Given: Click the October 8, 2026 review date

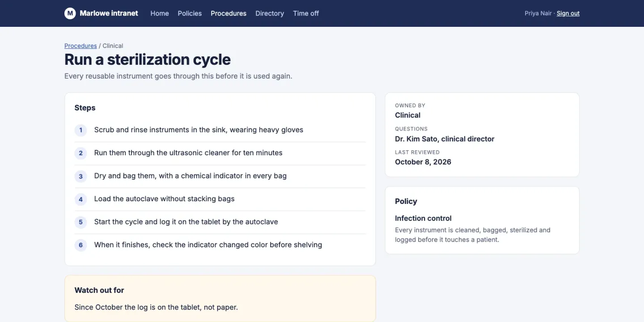Looking at the screenshot, I should 423,162.
